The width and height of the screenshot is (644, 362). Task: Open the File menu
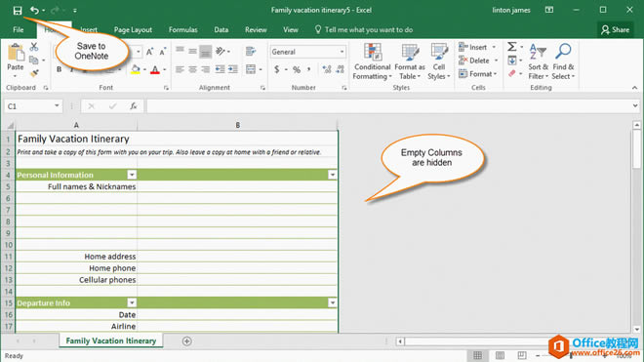pos(19,29)
